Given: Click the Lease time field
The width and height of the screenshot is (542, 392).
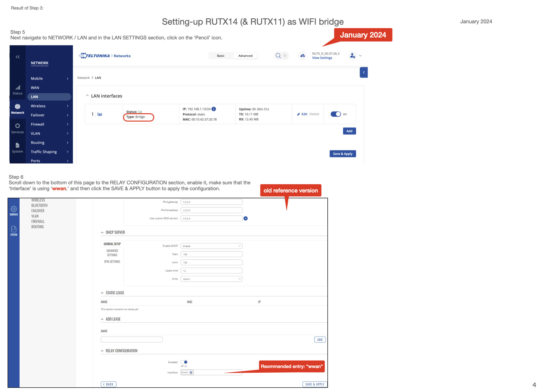Looking at the screenshot, I should (212, 271).
